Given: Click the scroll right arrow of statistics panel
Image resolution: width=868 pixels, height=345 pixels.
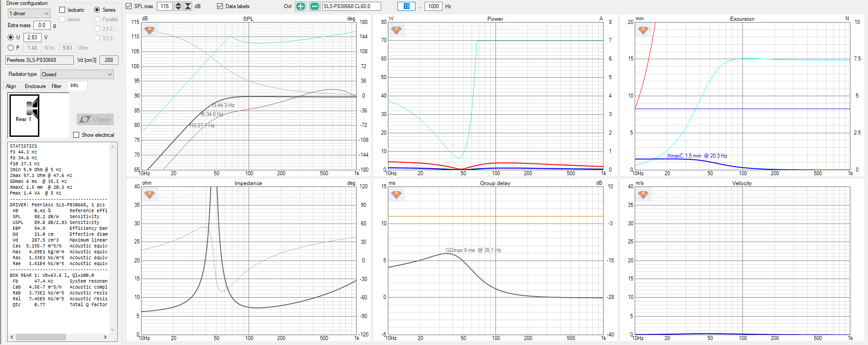Looking at the screenshot, I should pyautogui.click(x=105, y=337).
